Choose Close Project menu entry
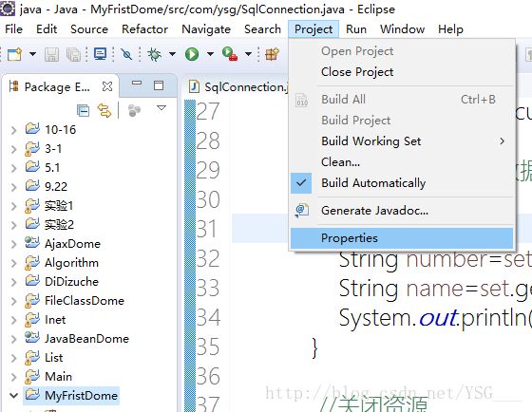 [402, 72]
